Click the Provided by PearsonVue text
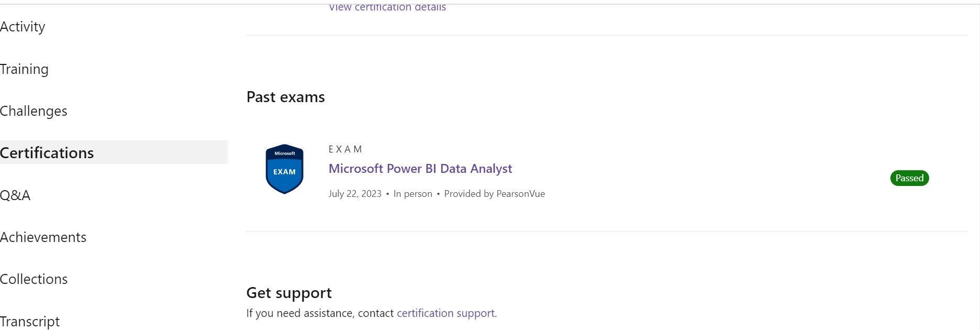Image resolution: width=980 pixels, height=330 pixels. 494,194
